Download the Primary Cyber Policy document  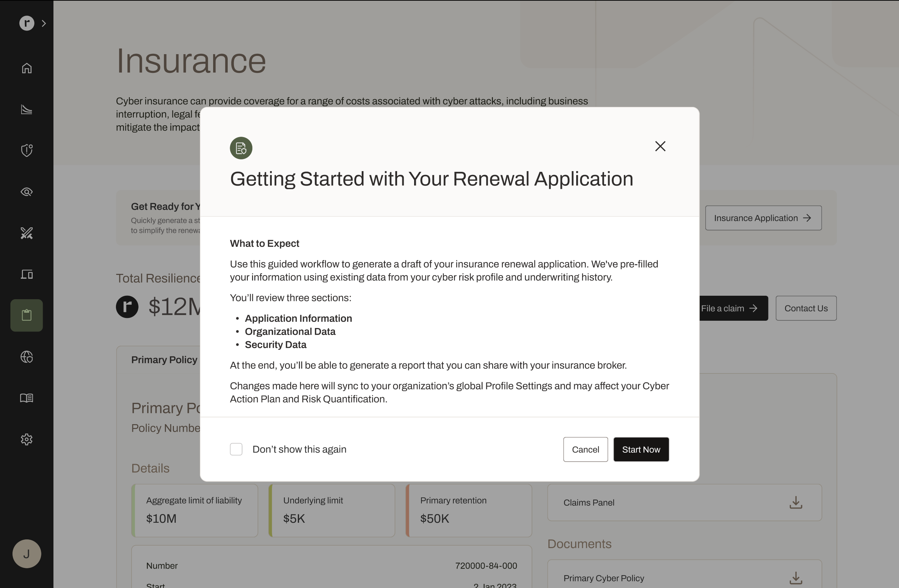(796, 578)
